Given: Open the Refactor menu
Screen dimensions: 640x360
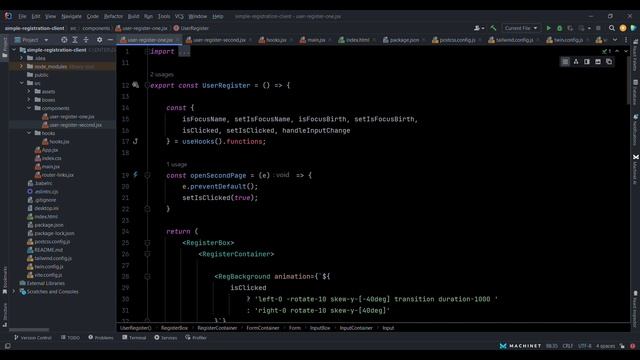Looking at the screenshot, I should (x=113, y=16).
